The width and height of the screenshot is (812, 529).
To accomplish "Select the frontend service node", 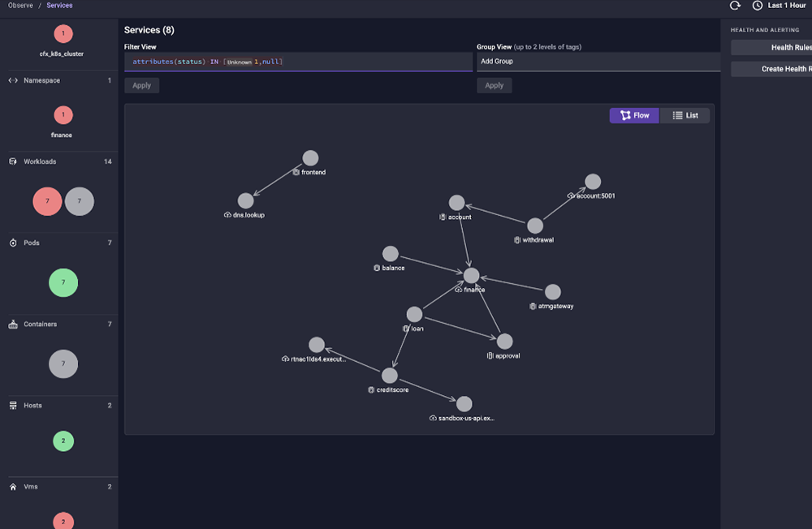I will 310,158.
